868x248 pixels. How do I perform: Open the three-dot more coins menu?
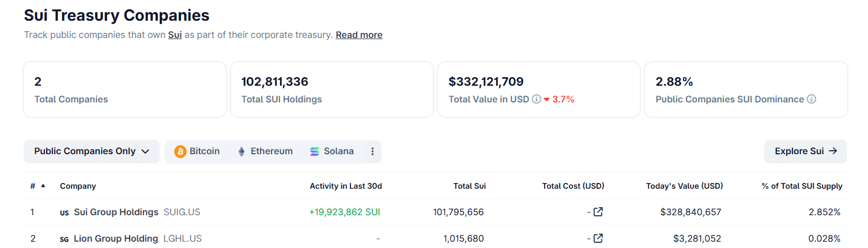(x=372, y=151)
